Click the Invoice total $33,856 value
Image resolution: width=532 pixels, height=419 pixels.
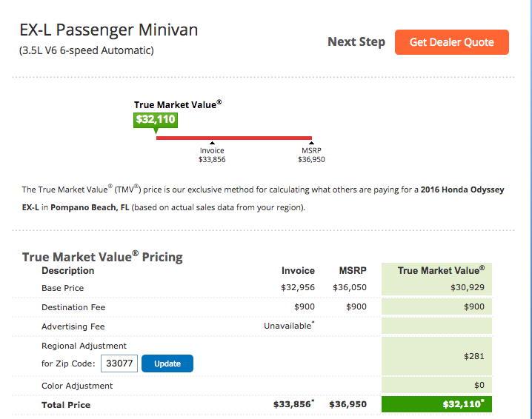point(293,404)
